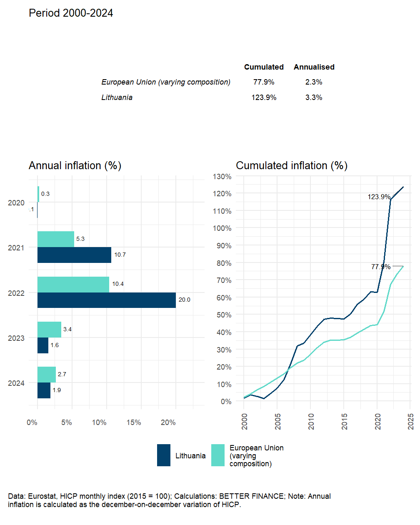
Task: Click the 2024 Lithuania bar labeled 1.9
Action: pos(44,390)
